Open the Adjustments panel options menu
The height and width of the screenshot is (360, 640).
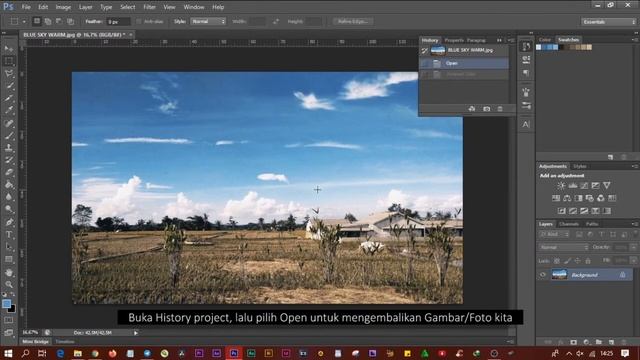[634, 166]
